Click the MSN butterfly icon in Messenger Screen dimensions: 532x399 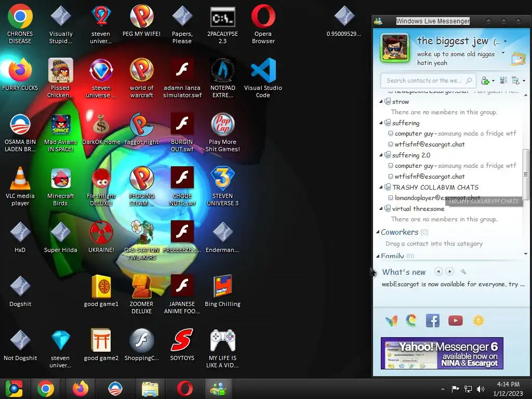point(391,321)
